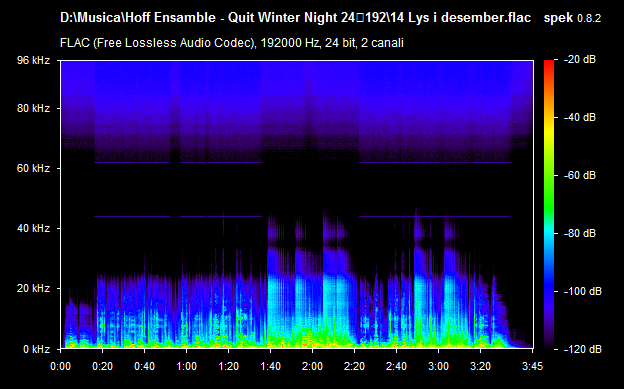The width and height of the screenshot is (624, 389).
Task: Click the 1:00 time marker
Action: (x=186, y=366)
